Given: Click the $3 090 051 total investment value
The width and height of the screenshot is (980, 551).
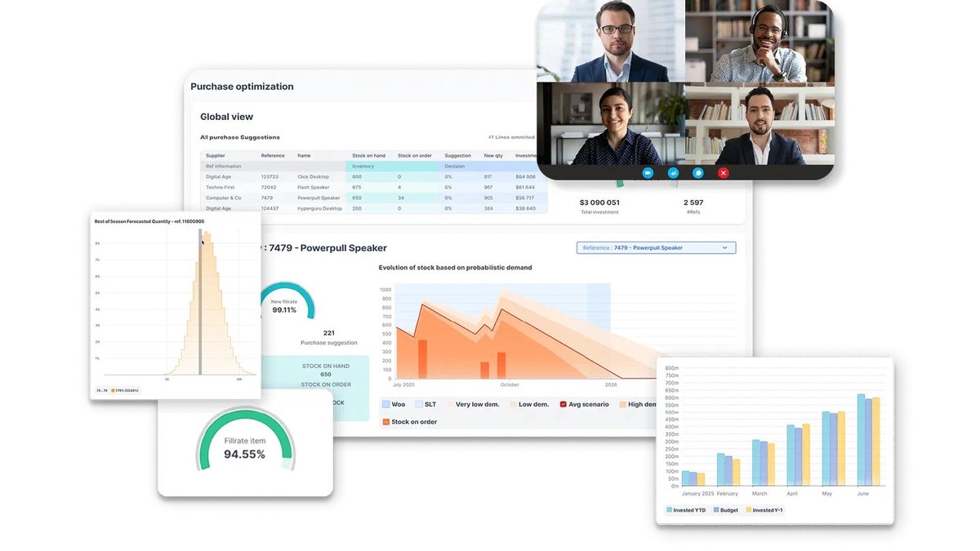Looking at the screenshot, I should [599, 202].
